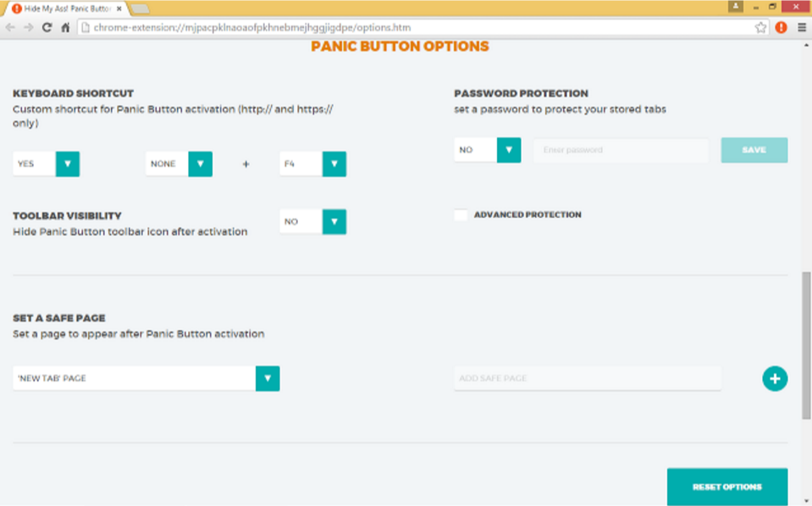812x506 pixels.
Task: Click the SAVE password button
Action: tap(753, 149)
